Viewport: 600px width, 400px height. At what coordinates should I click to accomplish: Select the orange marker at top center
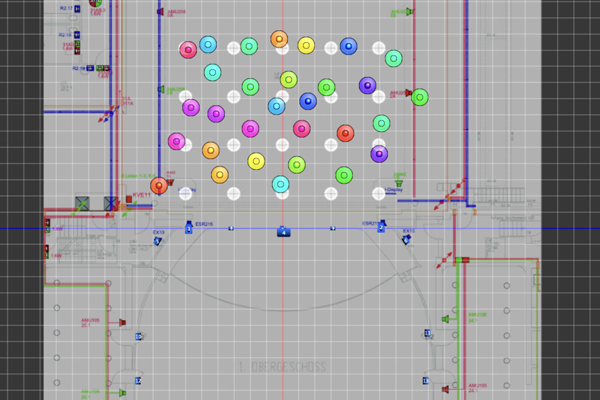pos(279,39)
